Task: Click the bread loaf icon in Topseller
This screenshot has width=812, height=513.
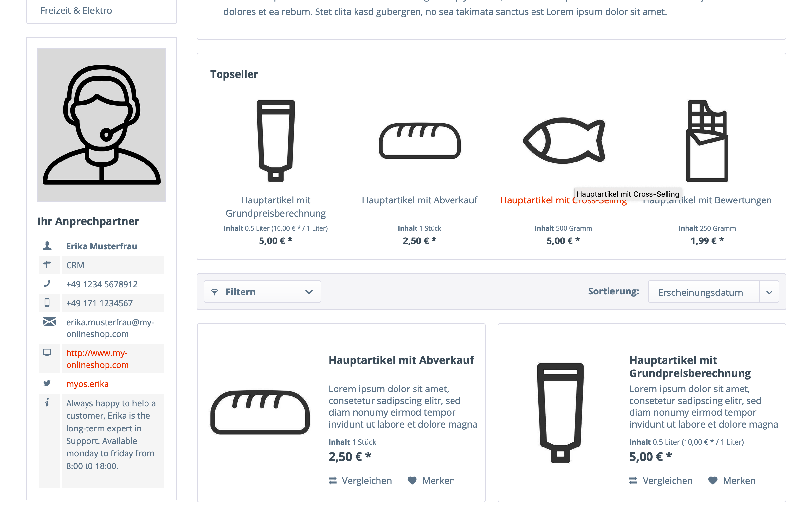Action: click(419, 141)
